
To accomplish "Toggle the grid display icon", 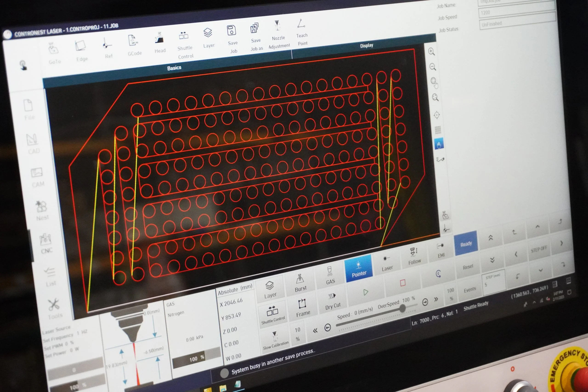I will point(438,130).
